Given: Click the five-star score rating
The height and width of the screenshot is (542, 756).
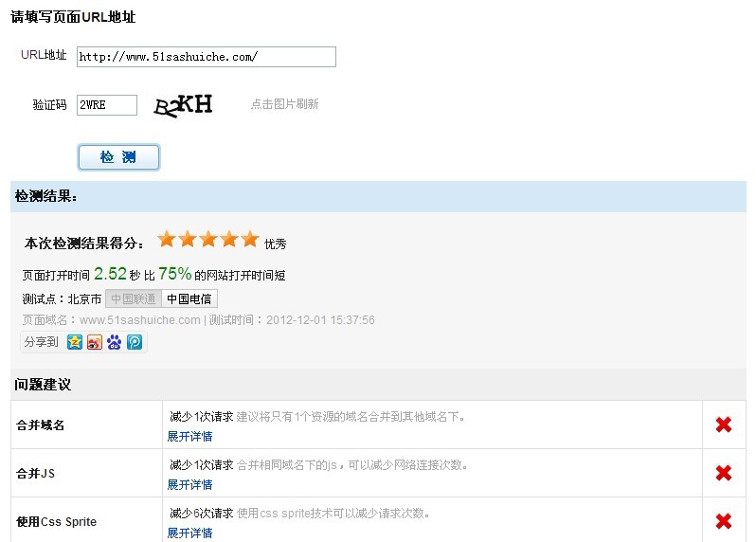Looking at the screenshot, I should (x=207, y=240).
